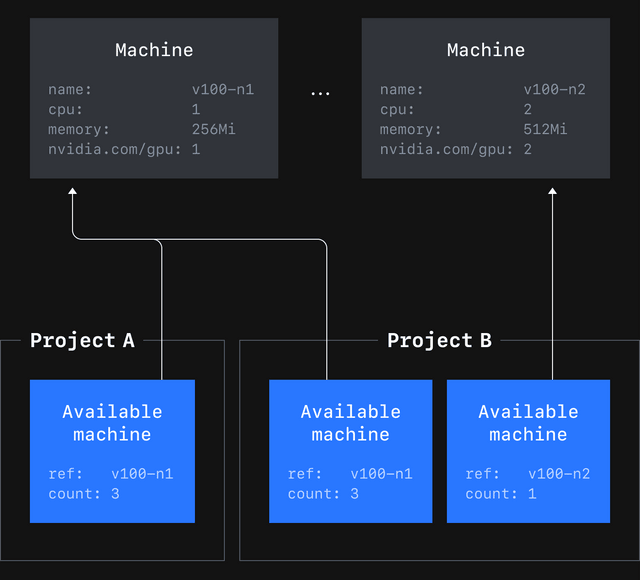Select Project A's blue Available machine heading
The width and height of the screenshot is (640, 580).
point(112,423)
